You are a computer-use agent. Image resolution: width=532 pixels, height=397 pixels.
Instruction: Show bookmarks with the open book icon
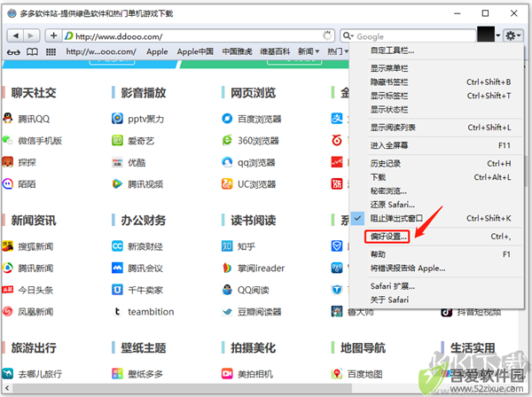[x=32, y=52]
